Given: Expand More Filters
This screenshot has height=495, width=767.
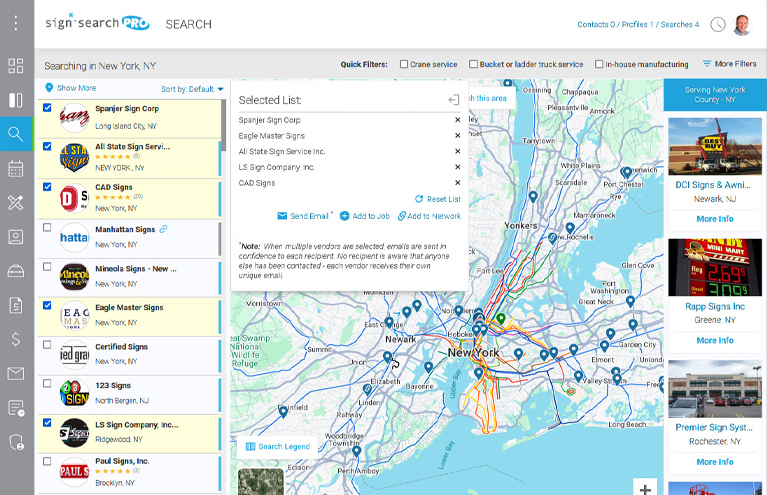Looking at the screenshot, I should tap(729, 64).
